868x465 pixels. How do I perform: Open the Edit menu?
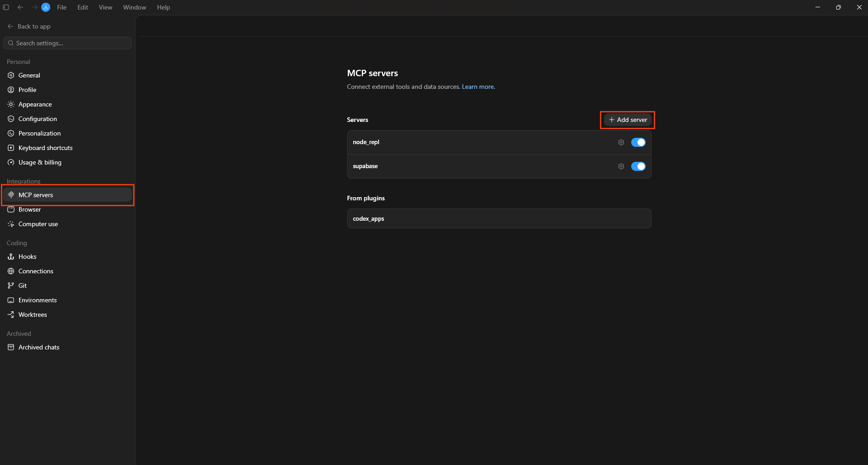click(82, 7)
